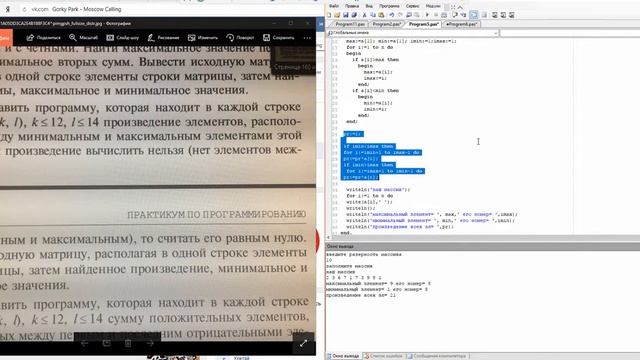
Task: Start Слайд-шоу in Photos app
Action: pos(122,38)
